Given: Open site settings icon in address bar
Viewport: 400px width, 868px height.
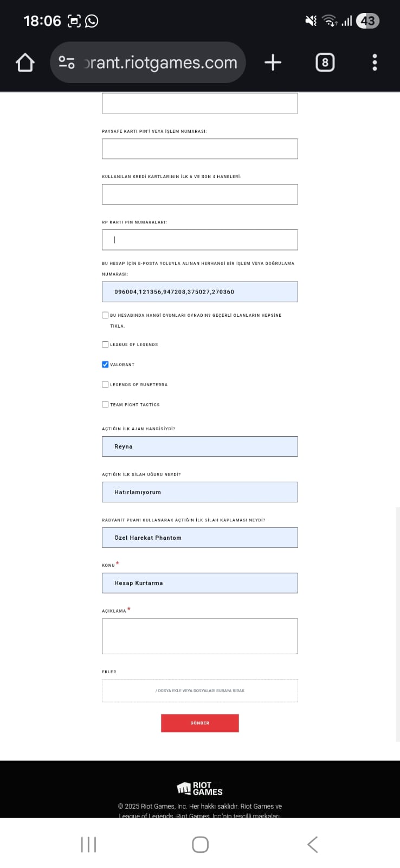Looking at the screenshot, I should click(67, 62).
